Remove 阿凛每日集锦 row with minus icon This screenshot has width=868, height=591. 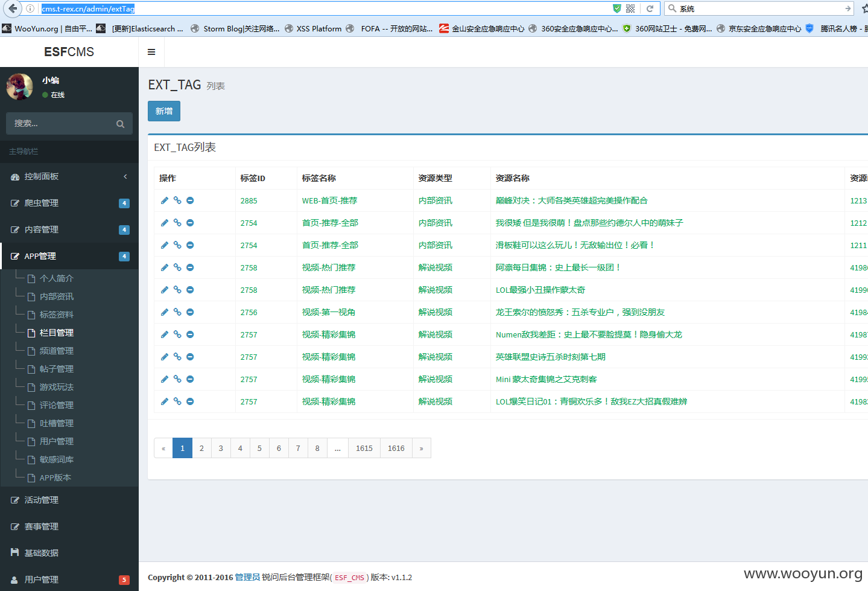(x=190, y=267)
